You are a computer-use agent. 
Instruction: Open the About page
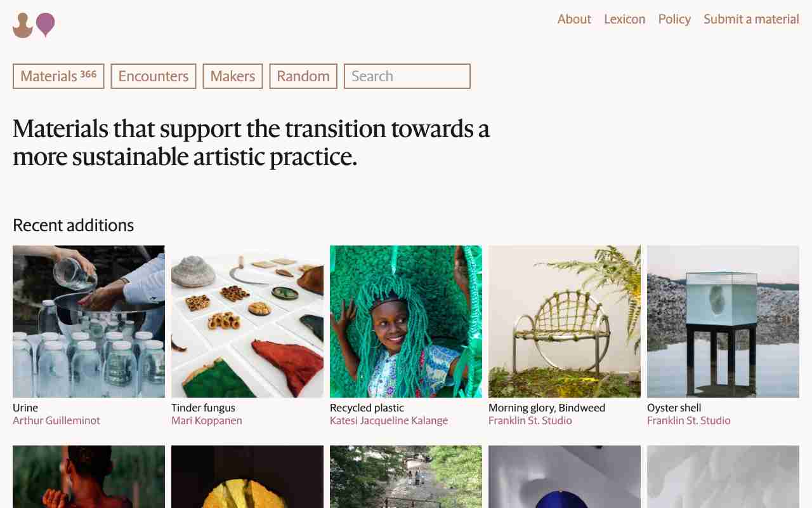[x=574, y=19]
